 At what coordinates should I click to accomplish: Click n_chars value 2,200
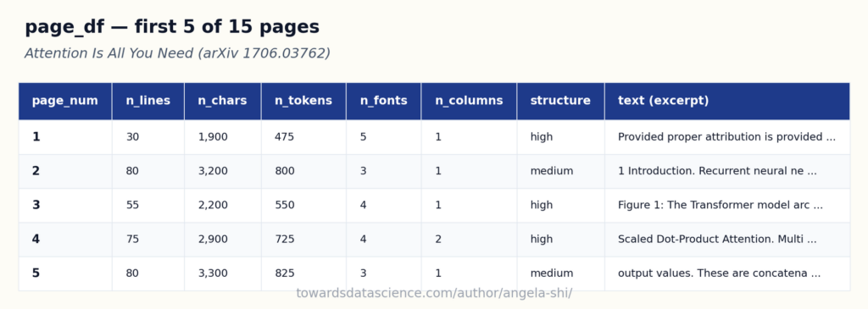pos(213,205)
